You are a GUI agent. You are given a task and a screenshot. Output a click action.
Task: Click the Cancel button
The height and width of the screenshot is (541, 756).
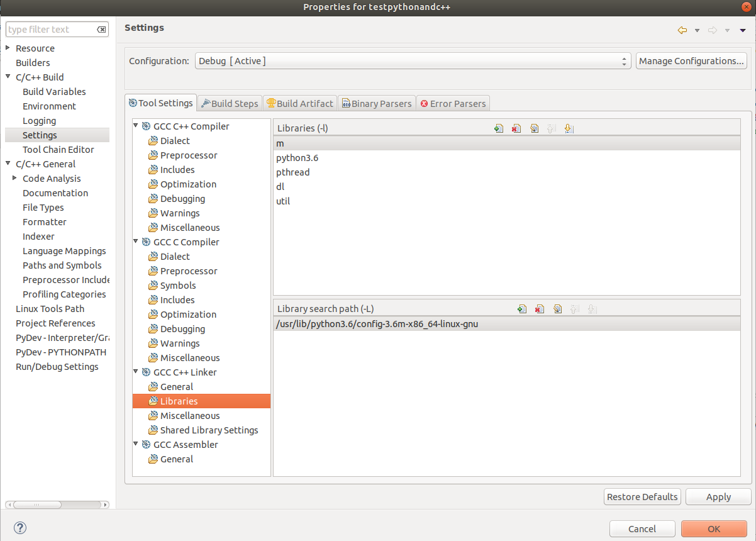[x=642, y=529]
